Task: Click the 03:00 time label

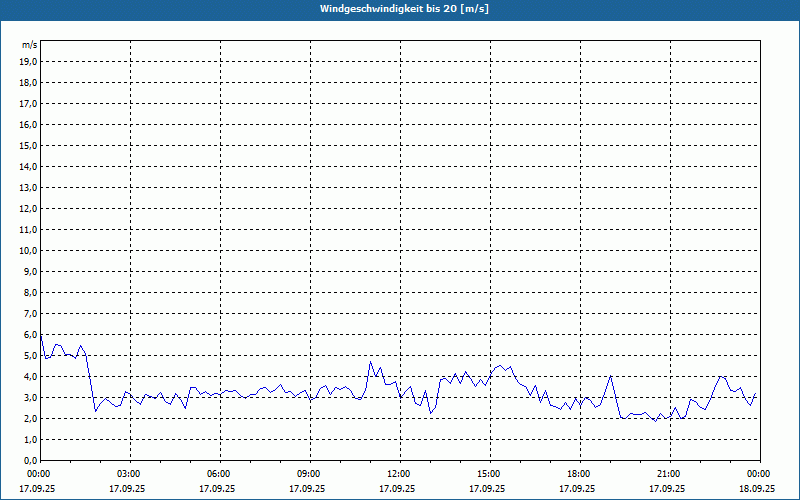Action: (129, 474)
